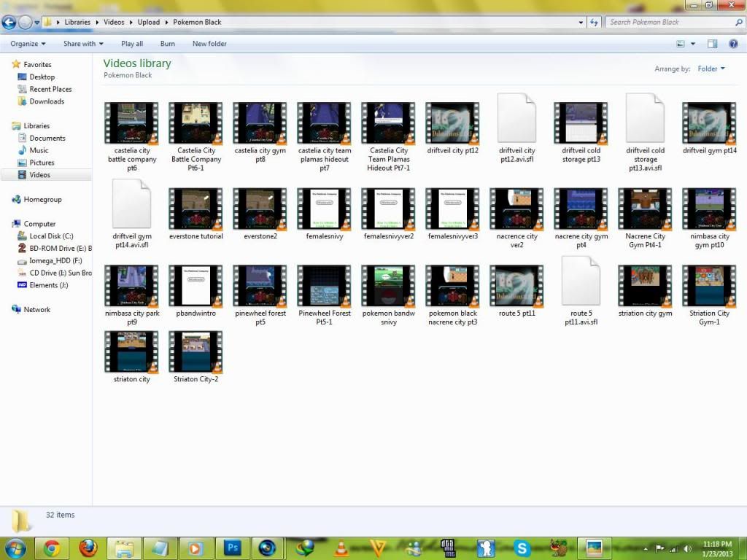Launch Google Chrome from the taskbar
The height and width of the screenshot is (560, 747).
[52, 548]
